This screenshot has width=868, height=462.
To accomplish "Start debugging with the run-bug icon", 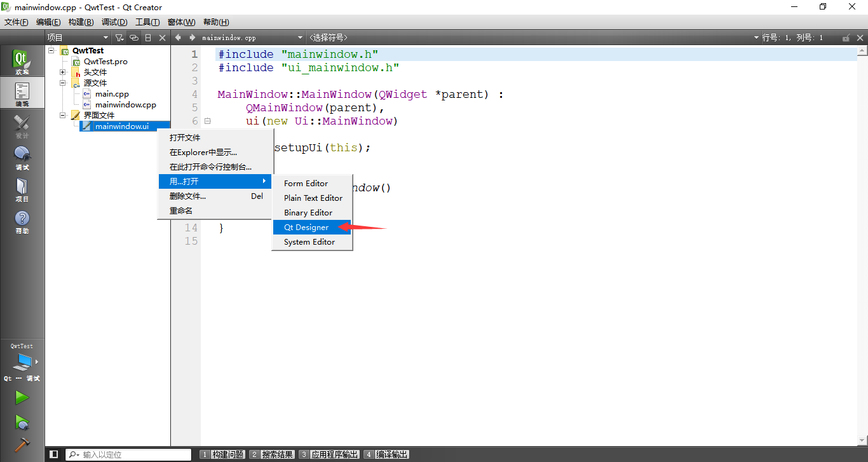I will [x=22, y=421].
